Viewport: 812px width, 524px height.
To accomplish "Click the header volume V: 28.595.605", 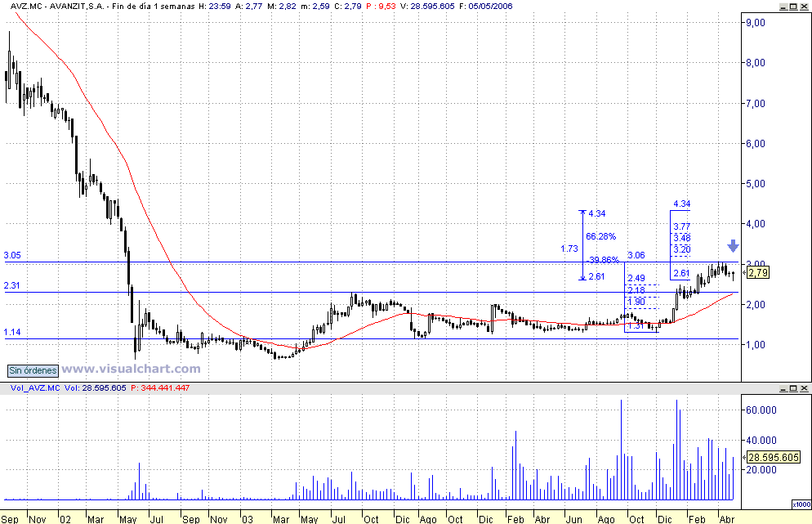I will (x=427, y=7).
